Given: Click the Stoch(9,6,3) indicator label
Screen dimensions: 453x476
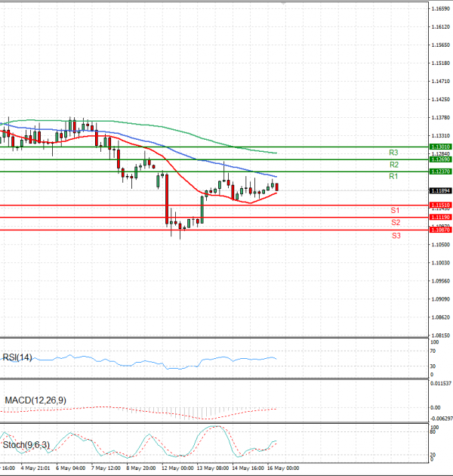Looking at the screenshot, I should [26, 445].
